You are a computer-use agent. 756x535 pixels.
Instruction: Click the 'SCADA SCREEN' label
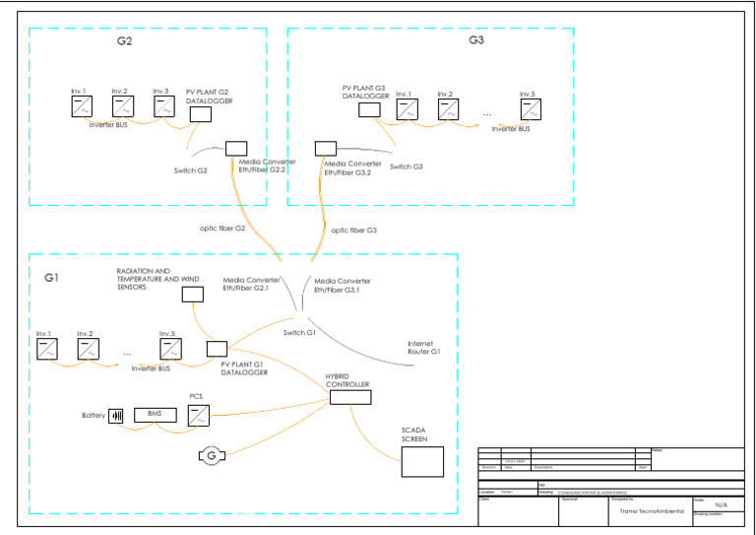point(414,435)
